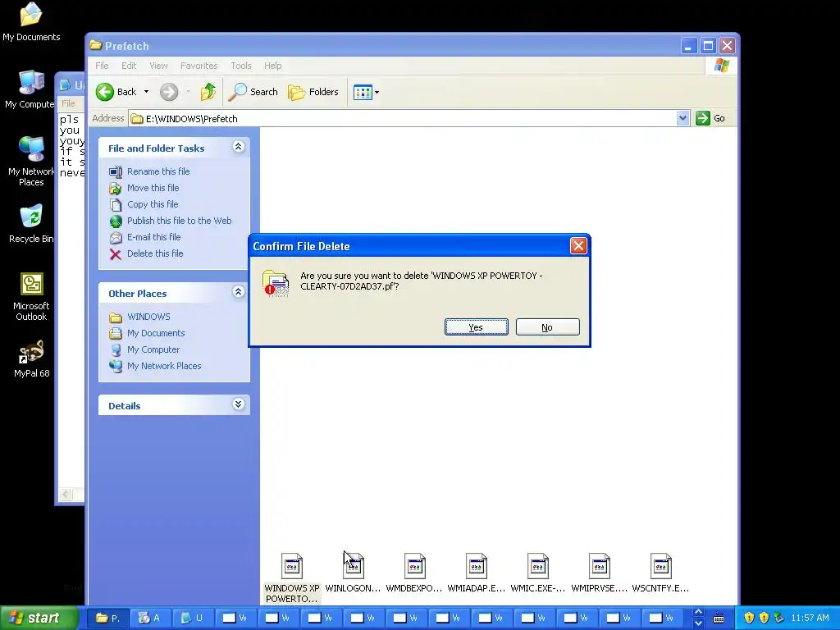Expand the Details panel
This screenshot has height=630, width=840.
[239, 404]
